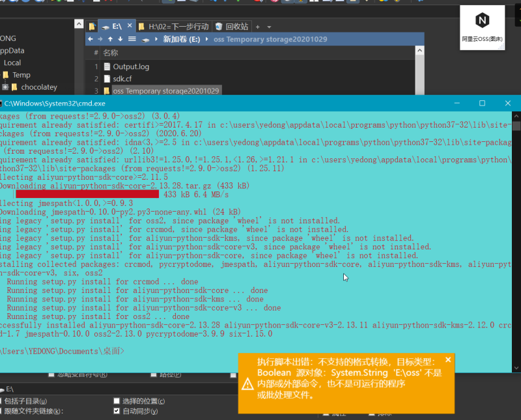Select the Output.log file
Viewport: 521px width, 420px height.
tap(131, 67)
